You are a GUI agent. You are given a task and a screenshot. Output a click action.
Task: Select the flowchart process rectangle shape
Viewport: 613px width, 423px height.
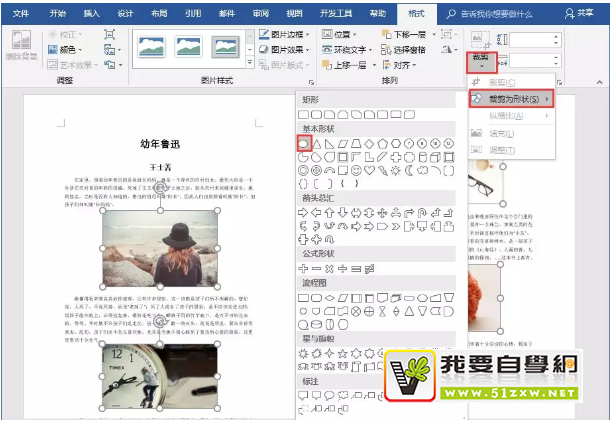304,298
